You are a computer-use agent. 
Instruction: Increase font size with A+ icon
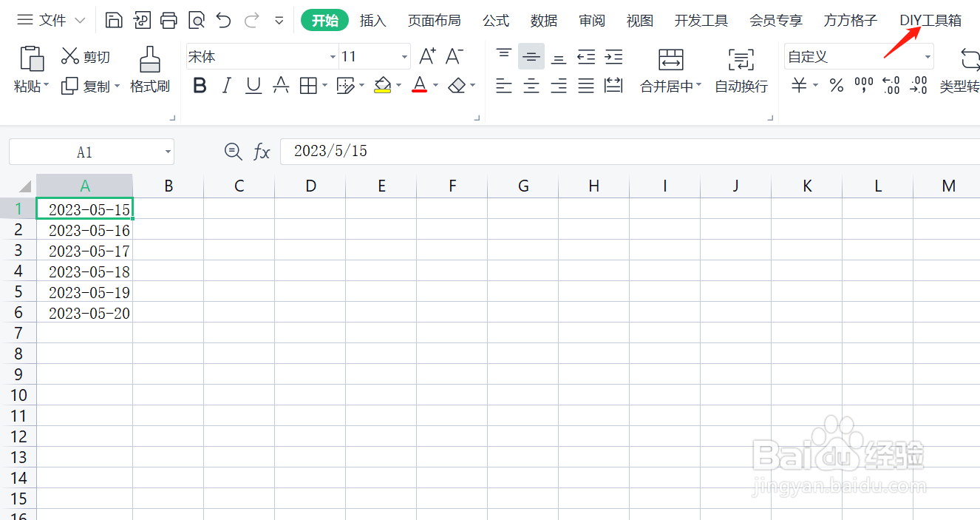(x=427, y=56)
